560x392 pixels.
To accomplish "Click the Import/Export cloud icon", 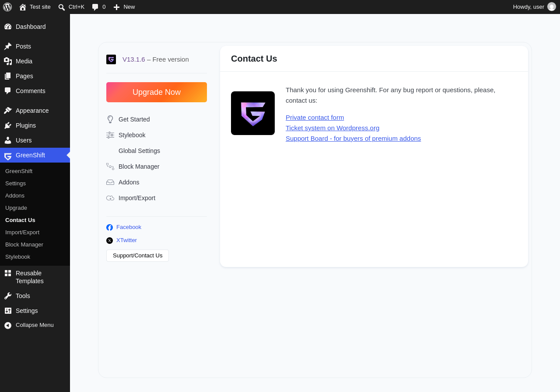I will [110, 198].
